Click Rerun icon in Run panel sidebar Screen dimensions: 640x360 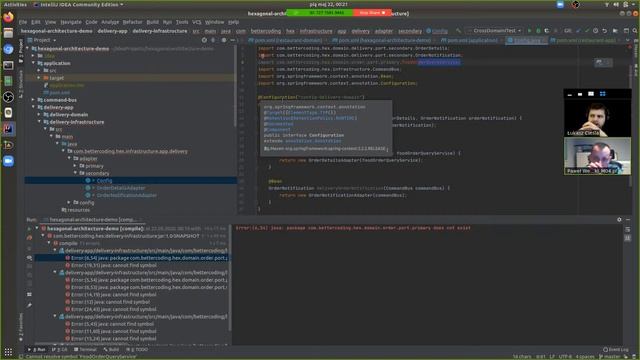(29, 229)
